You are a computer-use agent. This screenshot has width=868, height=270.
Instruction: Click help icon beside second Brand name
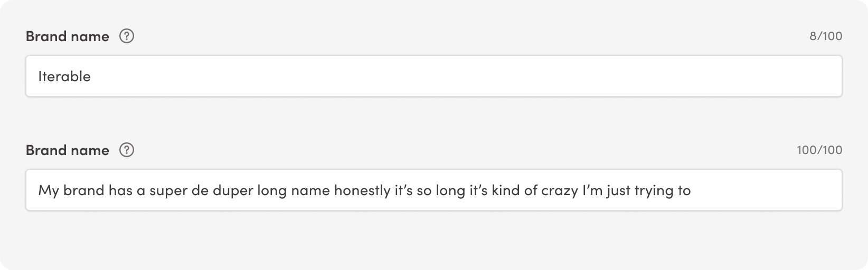tap(127, 150)
